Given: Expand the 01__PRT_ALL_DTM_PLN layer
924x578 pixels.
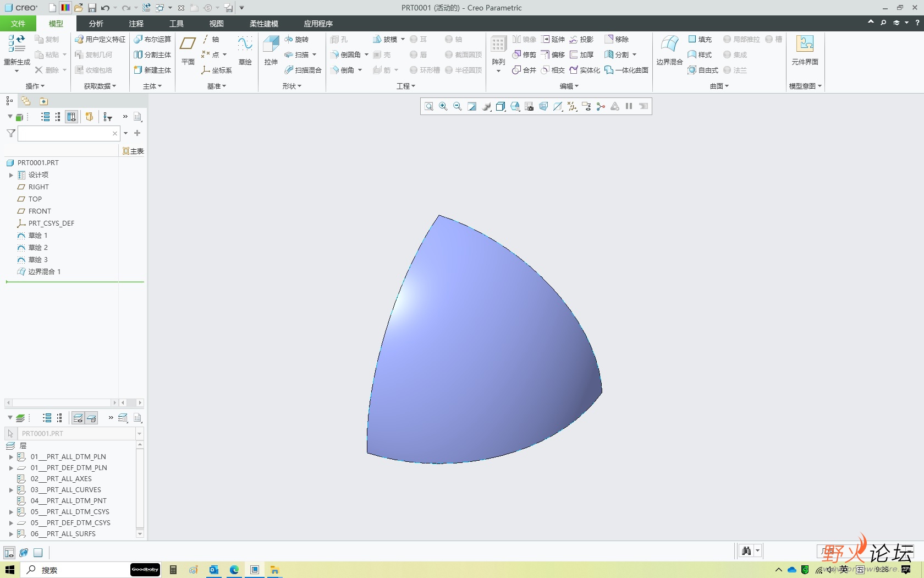Looking at the screenshot, I should tap(10, 457).
